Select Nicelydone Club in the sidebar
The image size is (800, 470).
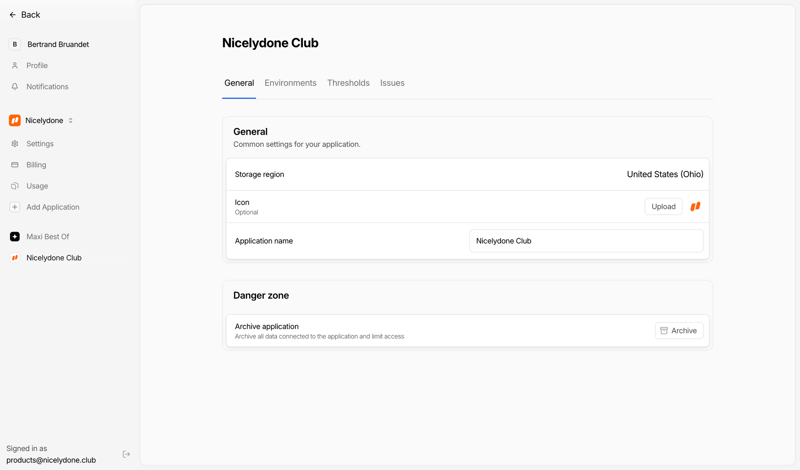coord(54,258)
